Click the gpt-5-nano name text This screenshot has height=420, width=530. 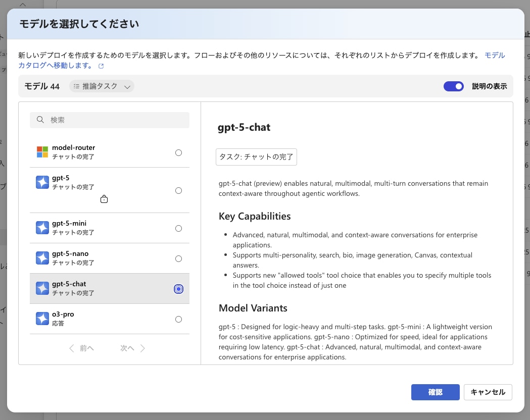[x=70, y=253]
